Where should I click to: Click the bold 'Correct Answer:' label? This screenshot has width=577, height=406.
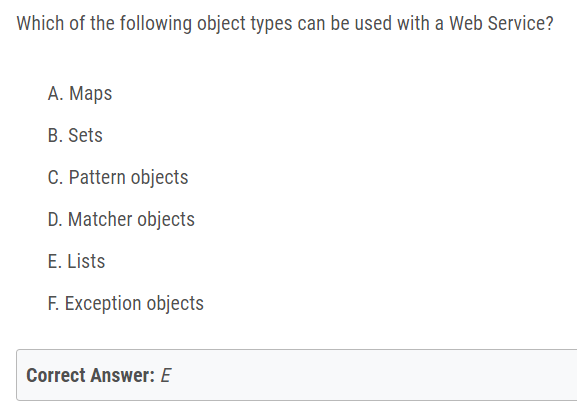coord(91,375)
